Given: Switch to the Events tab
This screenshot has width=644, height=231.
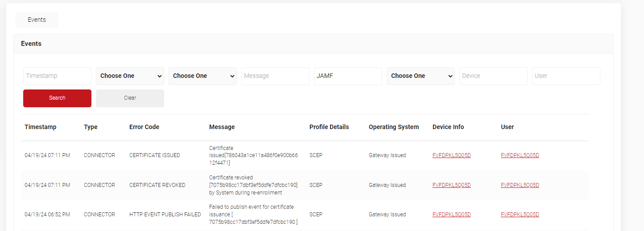Looking at the screenshot, I should pos(37,20).
